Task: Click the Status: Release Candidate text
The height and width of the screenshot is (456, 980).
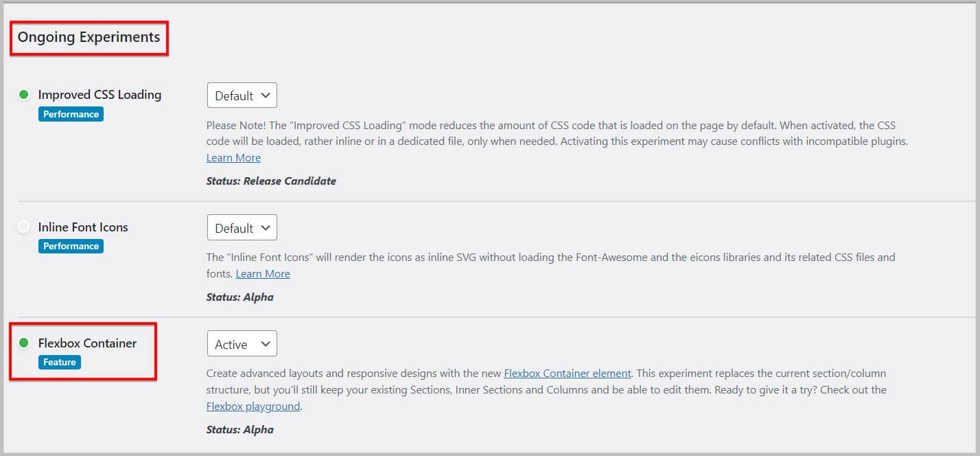Action: (271, 181)
